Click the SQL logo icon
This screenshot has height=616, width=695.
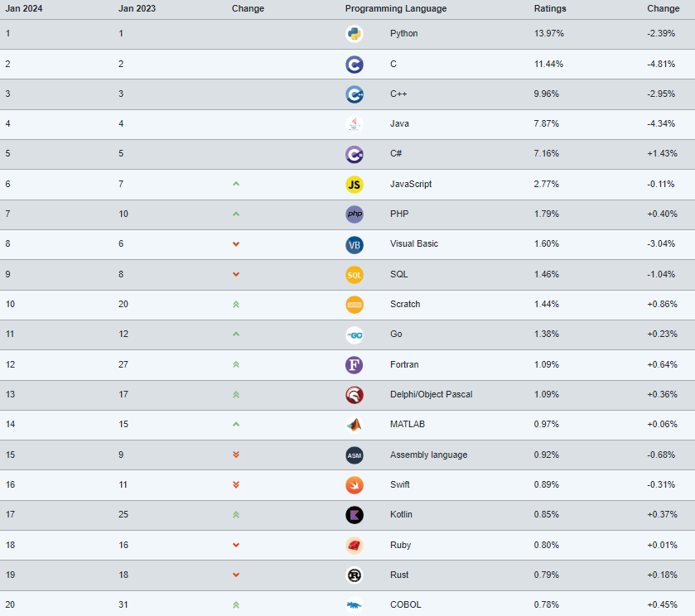click(355, 275)
